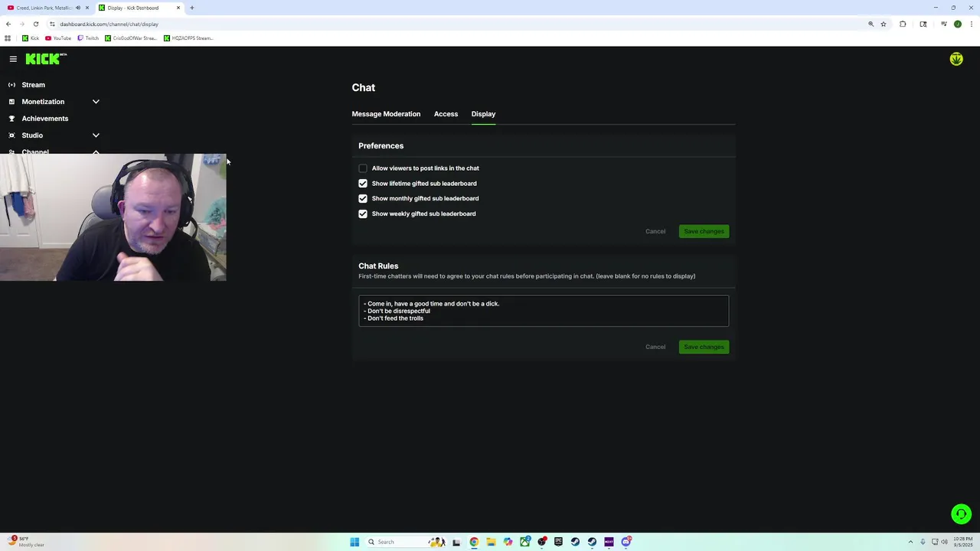Close the Display - Kick Dashboard tab
The height and width of the screenshot is (551, 980).
[178, 8]
